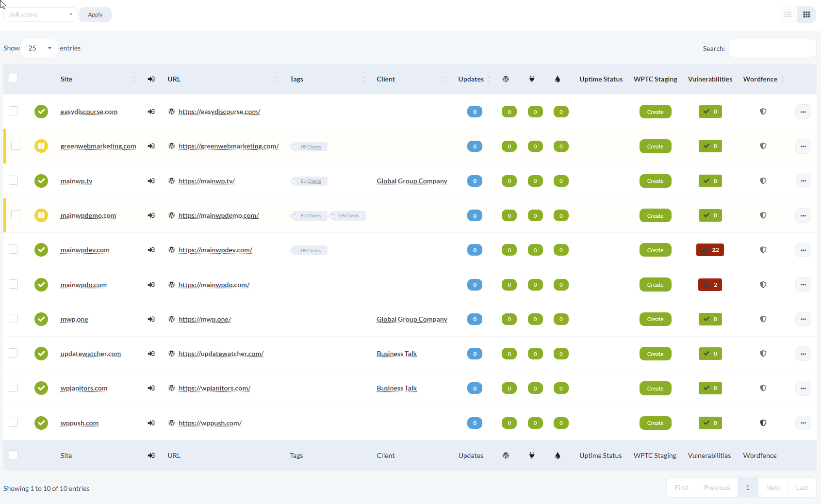
Task: Click Wordfence shield icon for mwp.one
Action: point(763,319)
